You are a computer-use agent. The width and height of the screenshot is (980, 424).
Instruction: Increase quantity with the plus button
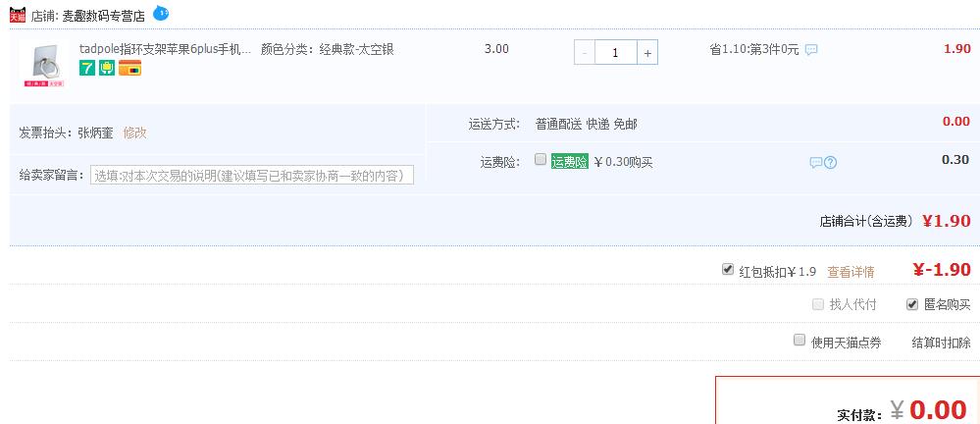[647, 53]
